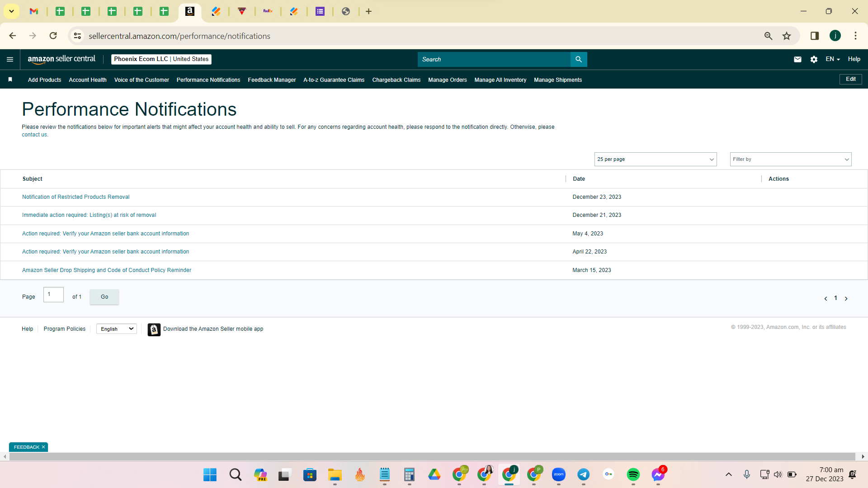The height and width of the screenshot is (488, 868).
Task: Open Manage Shipments menu item
Action: tap(558, 80)
